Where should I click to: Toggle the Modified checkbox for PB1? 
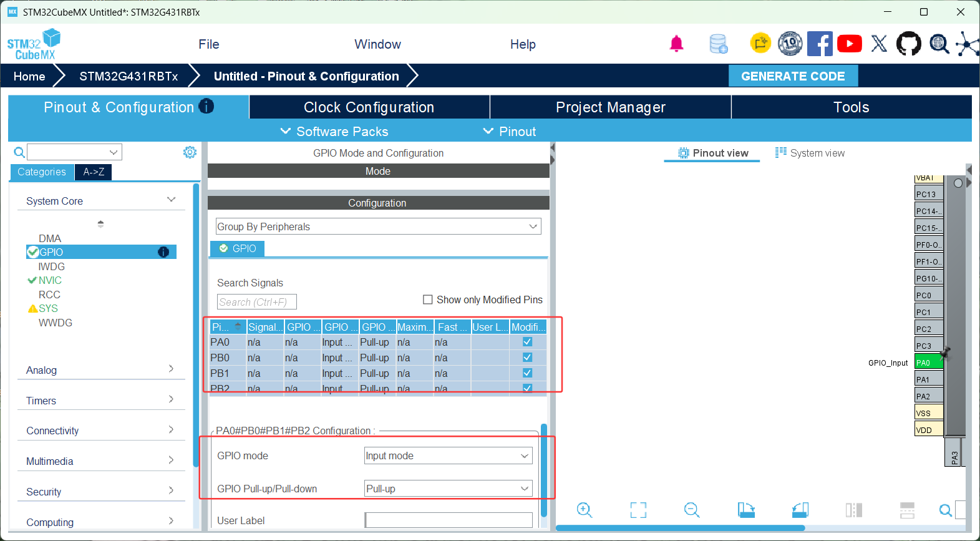[527, 373]
